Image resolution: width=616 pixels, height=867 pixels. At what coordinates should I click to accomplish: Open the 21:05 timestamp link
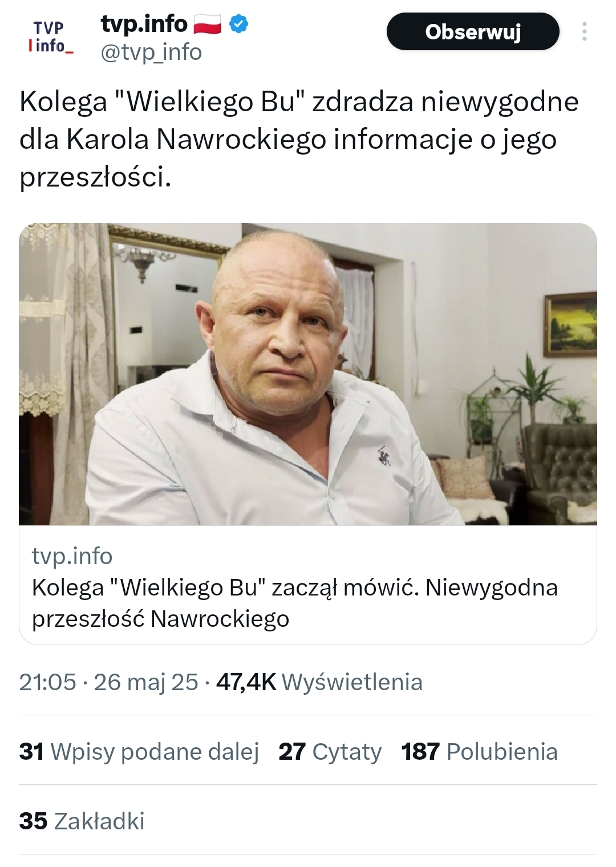[x=47, y=682]
